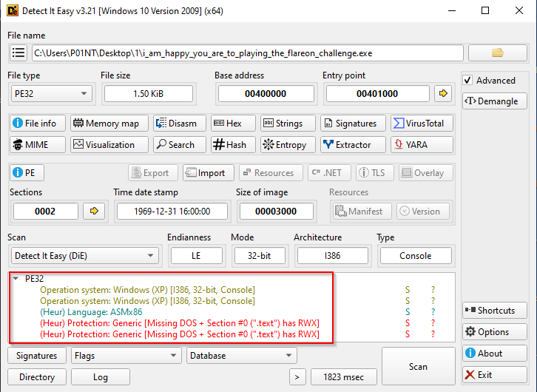Image resolution: width=537 pixels, height=392 pixels.
Task: Click the disabled Export button
Action: click(153, 172)
